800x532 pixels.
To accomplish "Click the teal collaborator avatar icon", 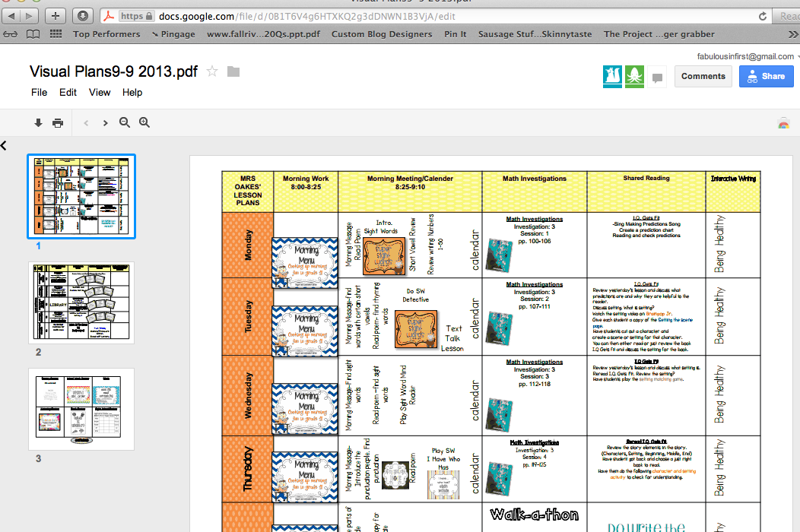I will [x=612, y=77].
